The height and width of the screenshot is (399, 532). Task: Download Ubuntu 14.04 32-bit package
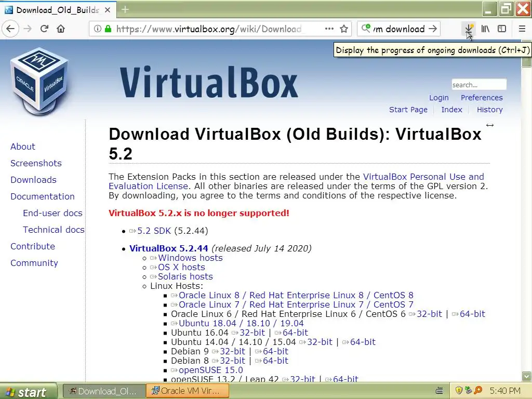320,342
